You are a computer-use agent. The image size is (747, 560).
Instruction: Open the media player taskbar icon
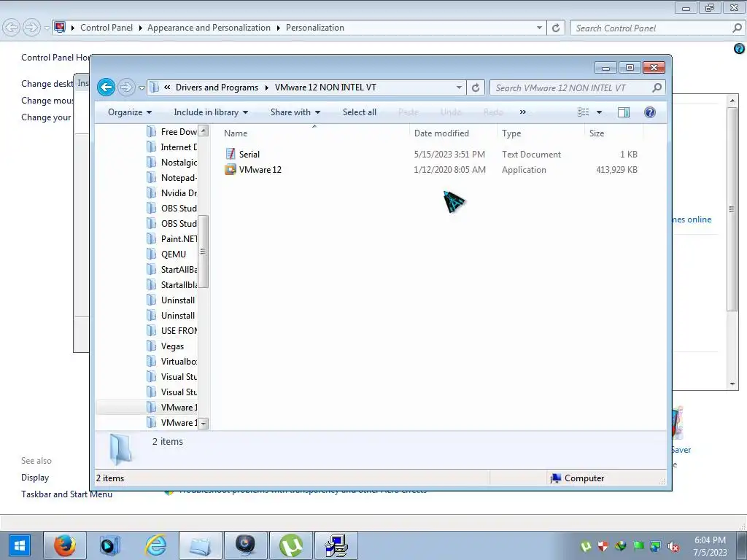pos(110,545)
